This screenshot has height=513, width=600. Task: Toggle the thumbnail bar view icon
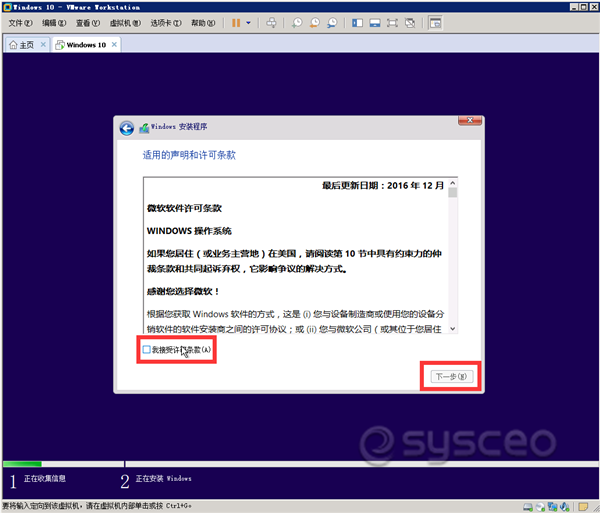tap(375, 23)
